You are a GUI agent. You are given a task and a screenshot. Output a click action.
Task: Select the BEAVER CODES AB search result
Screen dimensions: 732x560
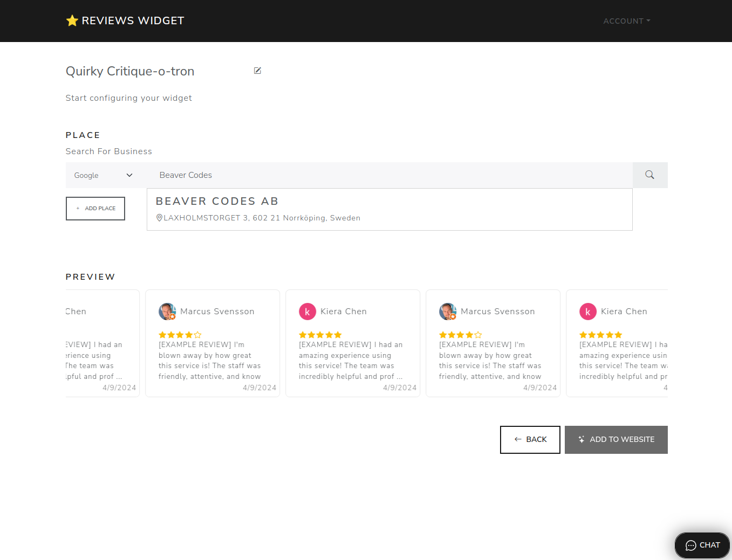(x=389, y=209)
